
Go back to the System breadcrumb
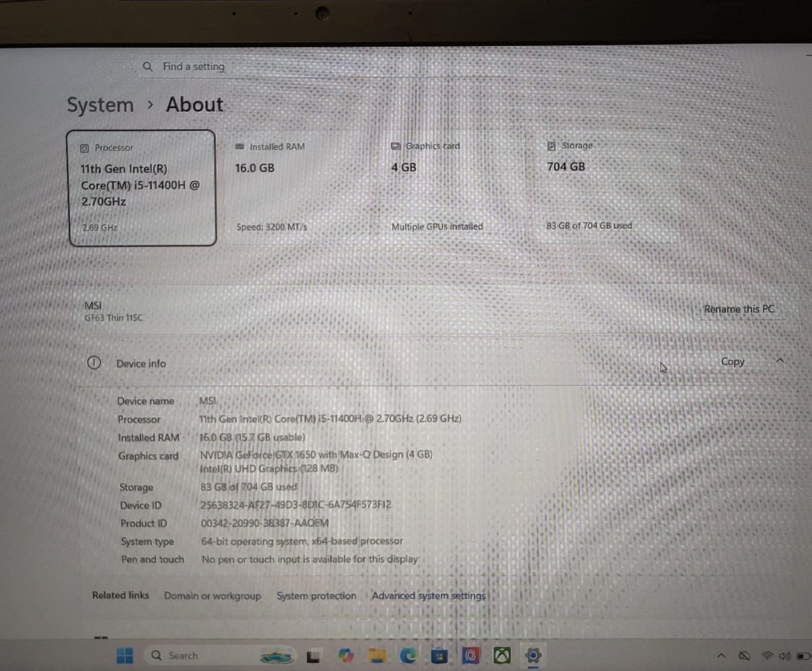100,106
